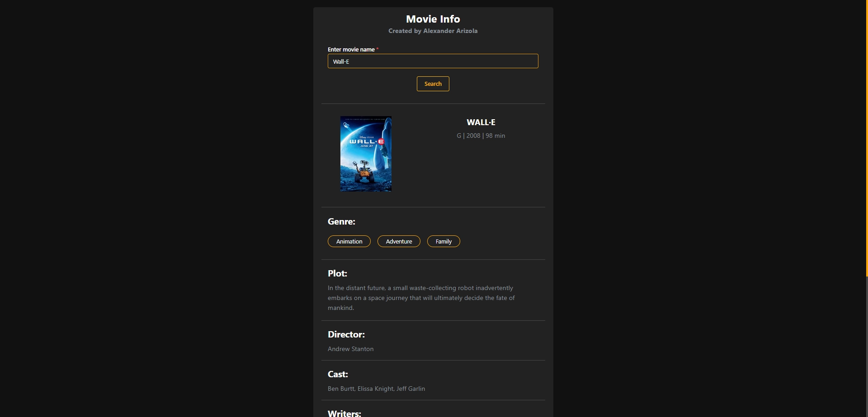The width and height of the screenshot is (868, 417).
Task: Click the plot description paragraph
Action: click(421, 298)
